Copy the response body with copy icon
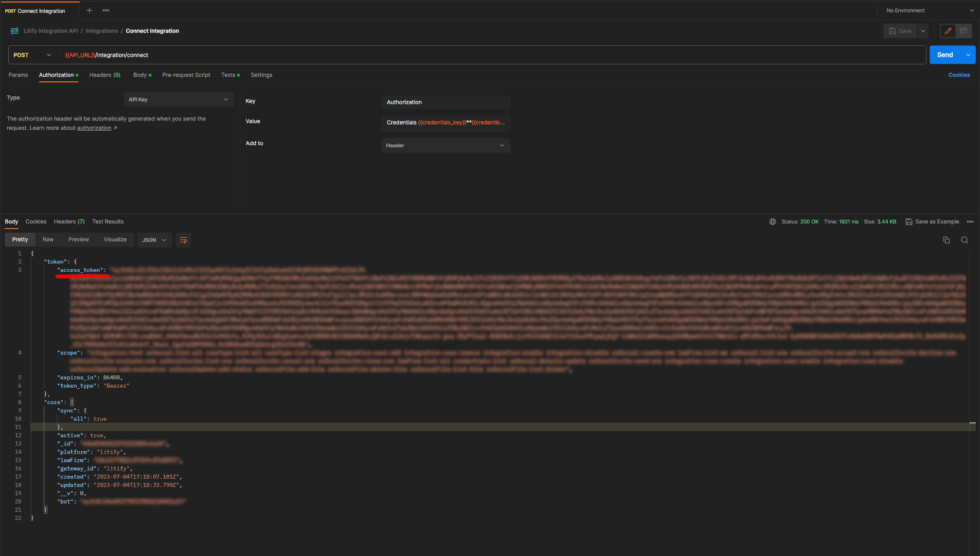980x556 pixels. 946,240
